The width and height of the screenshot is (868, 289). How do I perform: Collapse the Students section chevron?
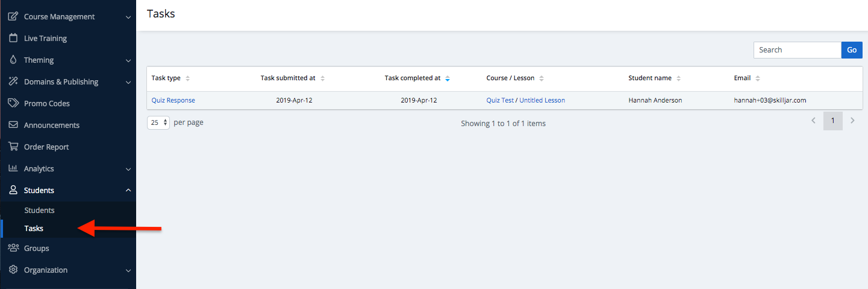(128, 190)
